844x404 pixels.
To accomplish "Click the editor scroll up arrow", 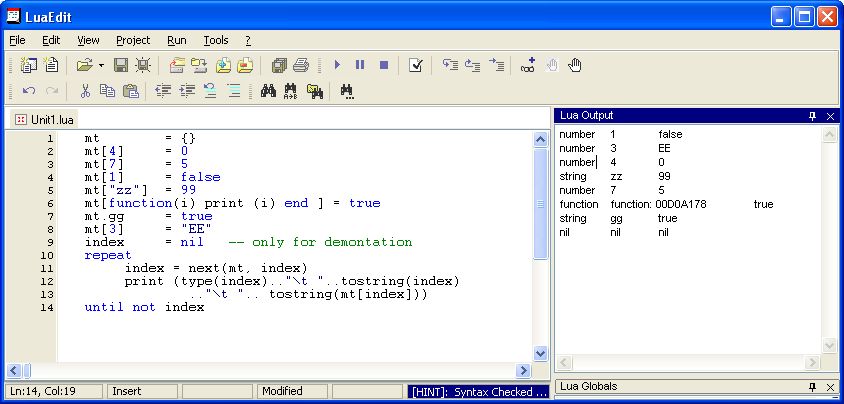I will (540, 139).
